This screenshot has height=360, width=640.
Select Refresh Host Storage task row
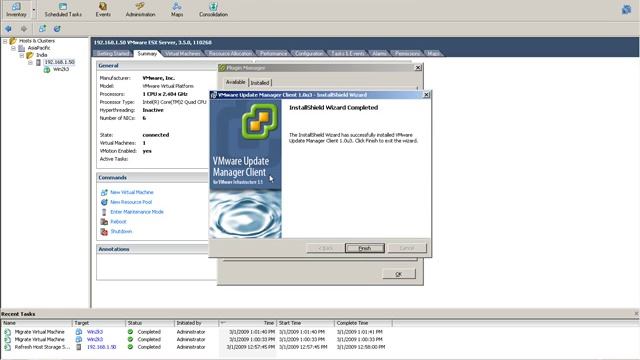click(196, 347)
